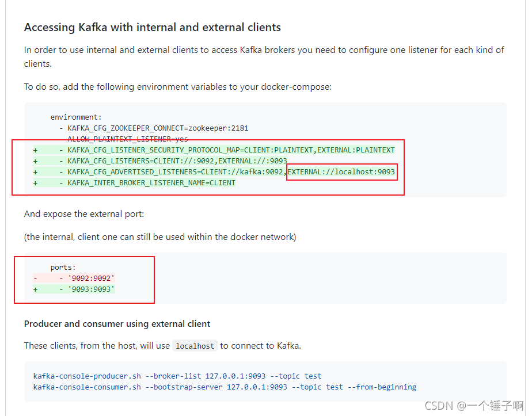Click the KAFKA_CFG_LISTENER_SECURITY_PROTOCOL_MAP line
532x416 pixels.
tap(214, 150)
